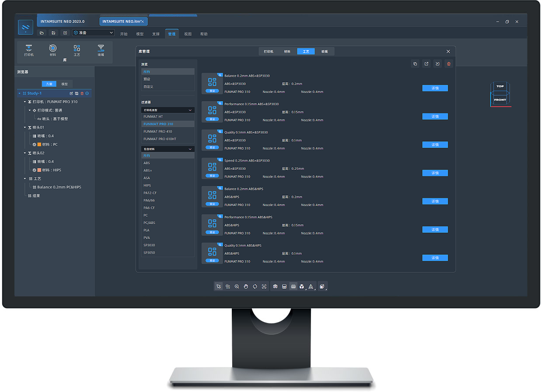
Task: Click the open file folder icon
Action: tap(42, 33)
